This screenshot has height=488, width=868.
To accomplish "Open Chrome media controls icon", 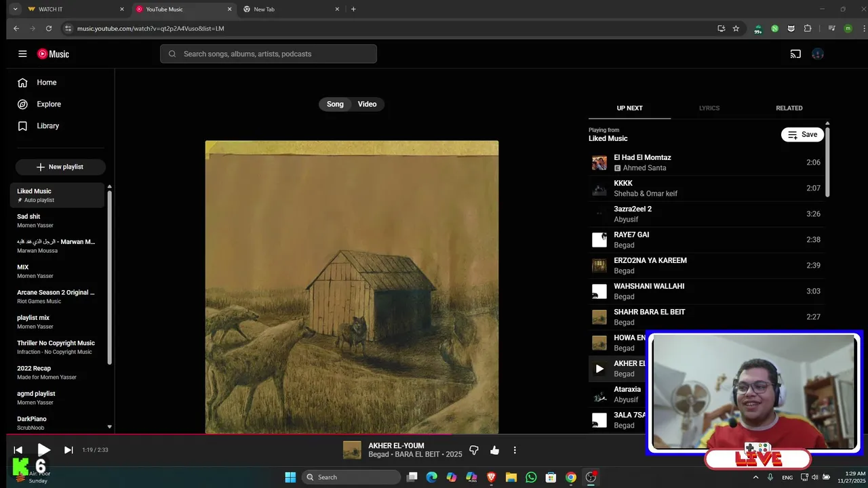I will 831,28.
